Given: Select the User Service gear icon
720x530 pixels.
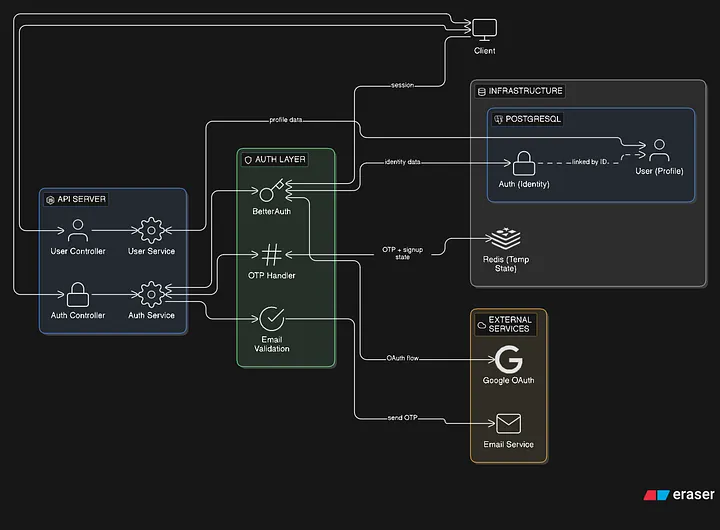Looking at the screenshot, I should click(151, 230).
